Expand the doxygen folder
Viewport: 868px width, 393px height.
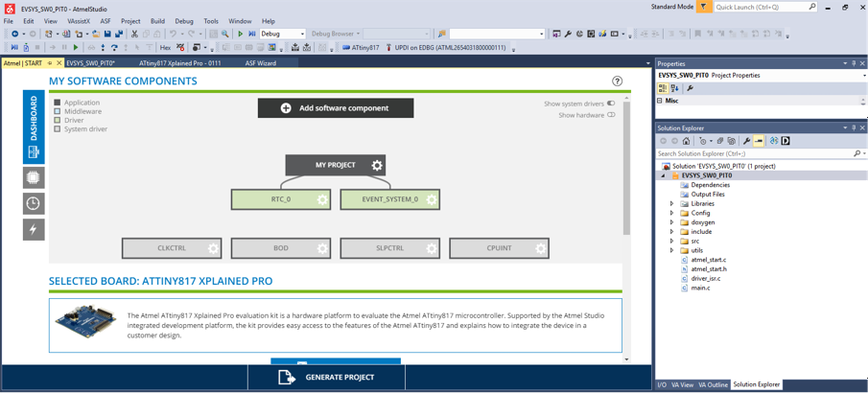(x=672, y=222)
